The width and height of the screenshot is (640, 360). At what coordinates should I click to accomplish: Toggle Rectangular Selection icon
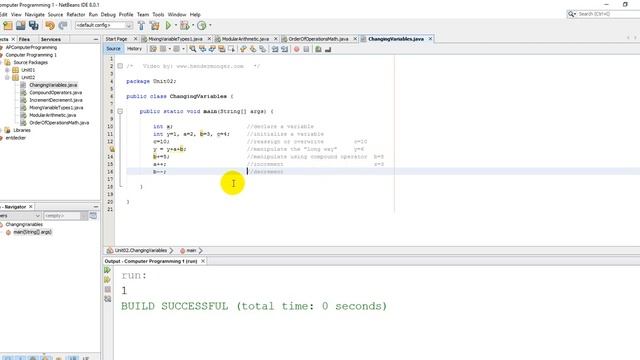pyautogui.click(x=231, y=49)
